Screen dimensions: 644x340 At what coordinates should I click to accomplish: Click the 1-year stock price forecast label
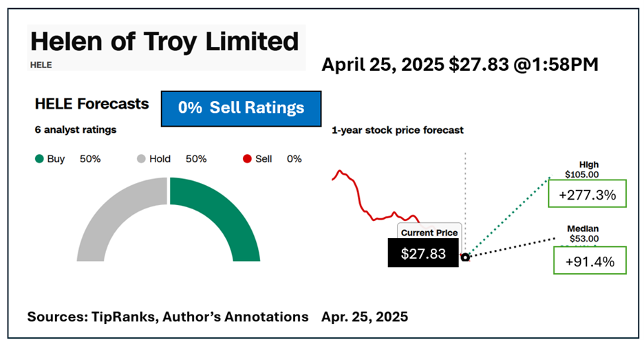(398, 129)
